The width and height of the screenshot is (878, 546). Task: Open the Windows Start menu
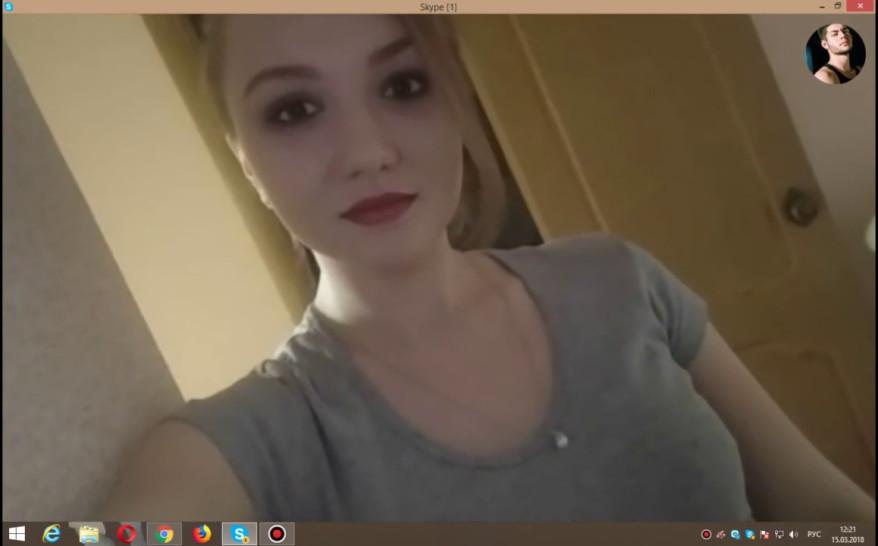click(16, 534)
